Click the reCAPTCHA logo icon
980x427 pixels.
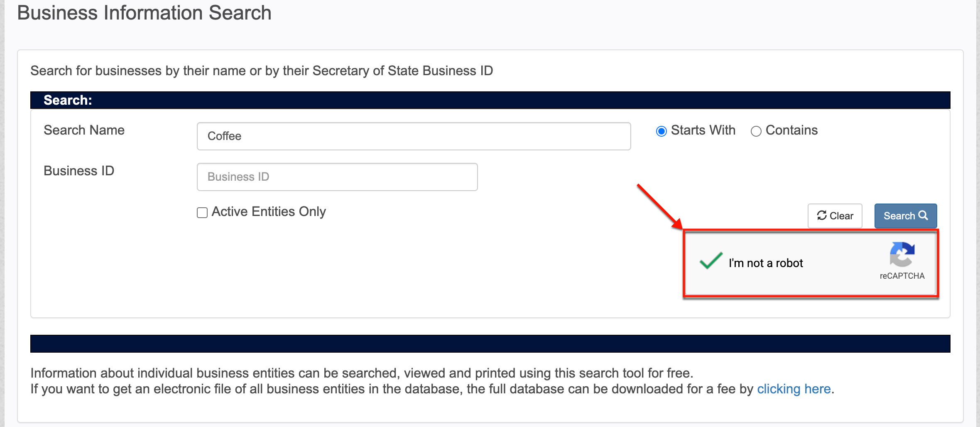point(902,254)
